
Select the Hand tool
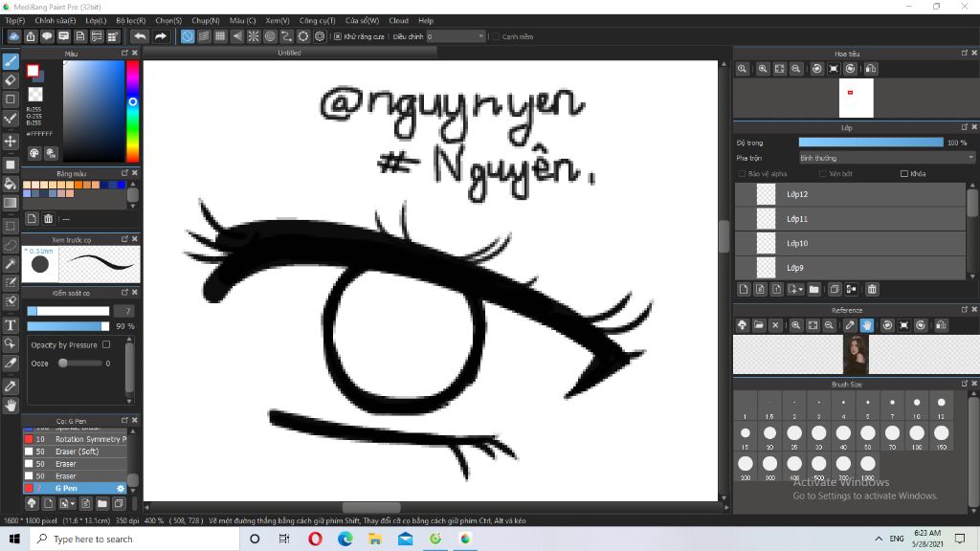[11, 406]
